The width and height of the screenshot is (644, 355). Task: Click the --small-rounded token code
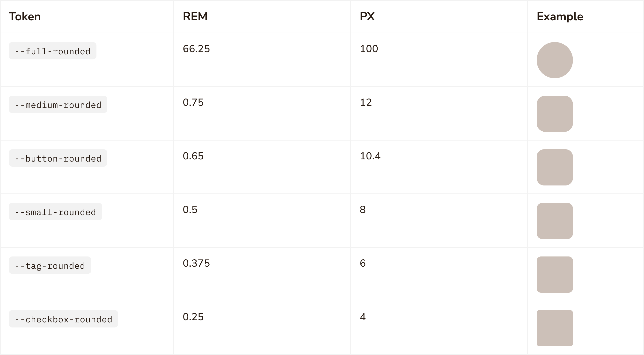click(55, 212)
